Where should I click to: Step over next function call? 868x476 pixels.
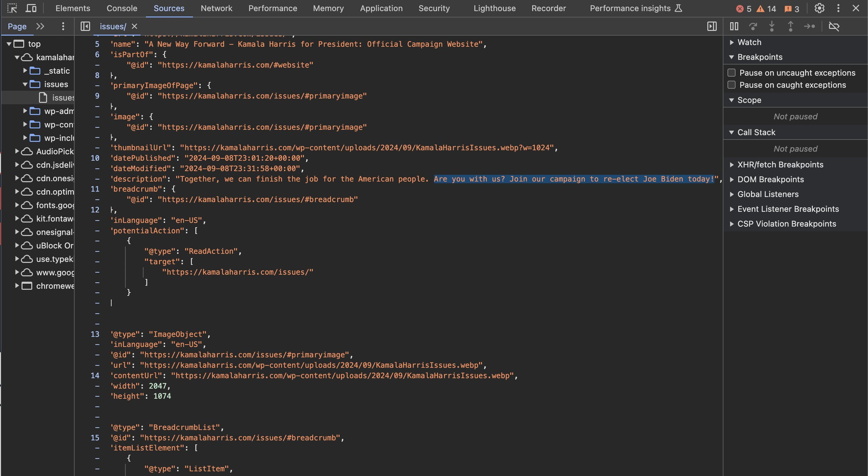pyautogui.click(x=753, y=26)
